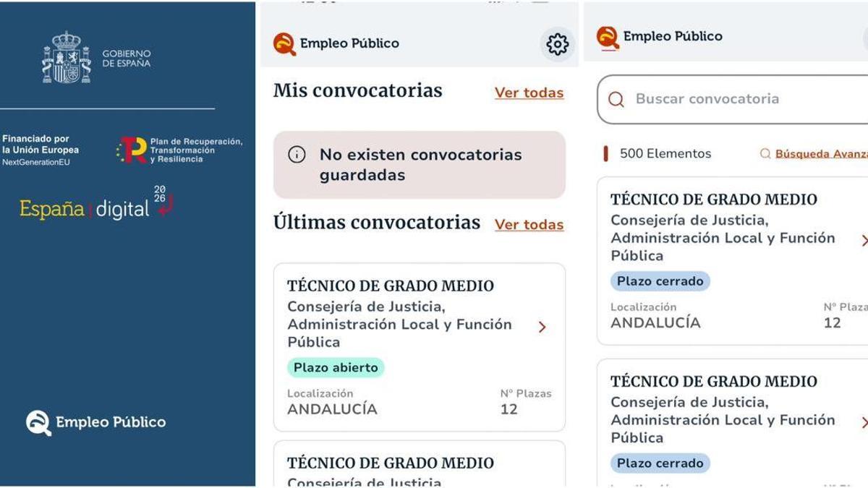868x488 pixels.
Task: Open the first Plazo cerrado card using its chevron
Action: (864, 240)
